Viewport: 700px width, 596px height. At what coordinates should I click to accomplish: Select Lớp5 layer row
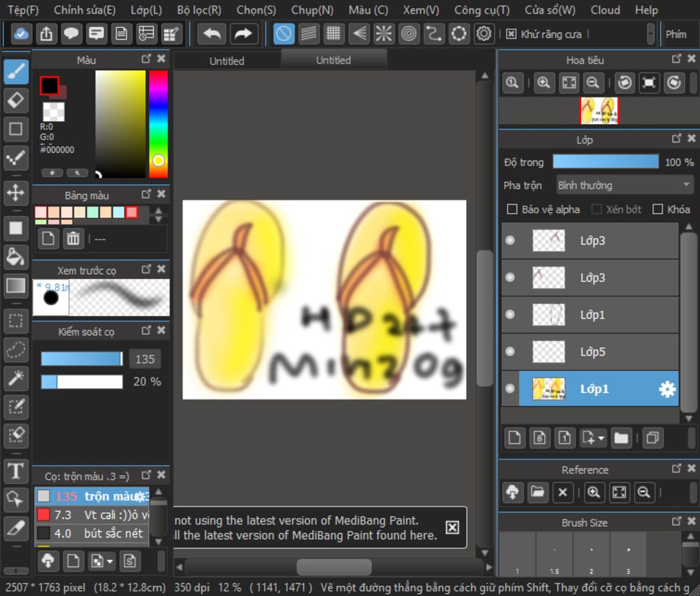tap(590, 352)
